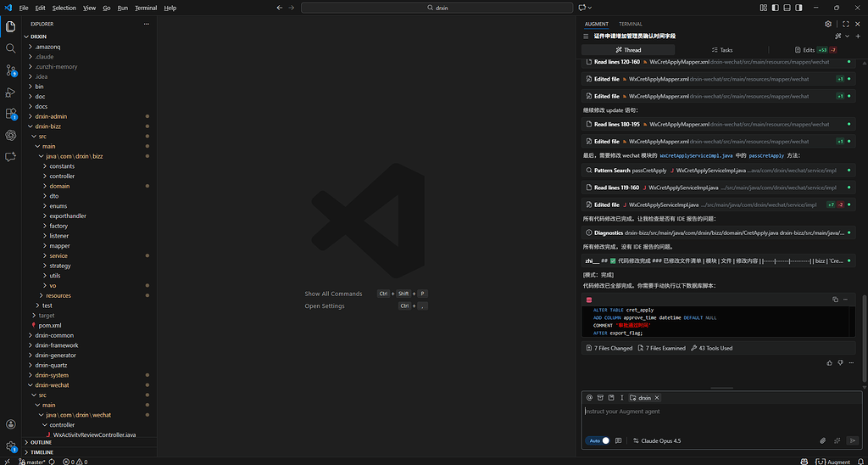The width and height of the screenshot is (868, 465).
Task: Open the Selection menu
Action: [64, 8]
